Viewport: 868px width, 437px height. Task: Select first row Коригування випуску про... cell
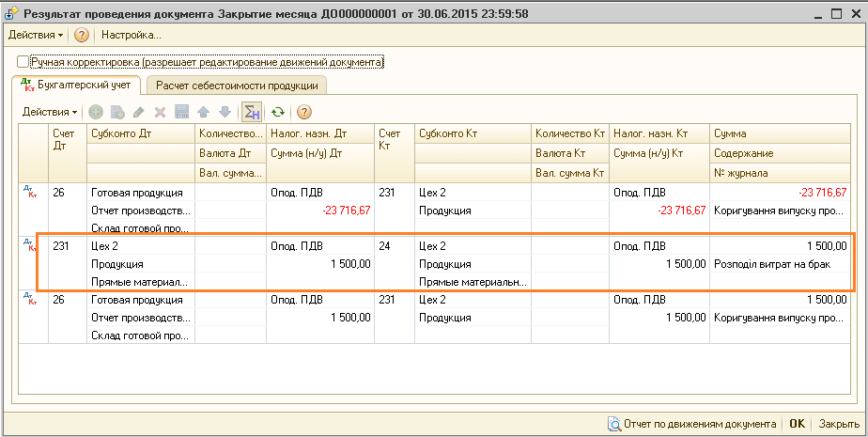click(x=780, y=211)
